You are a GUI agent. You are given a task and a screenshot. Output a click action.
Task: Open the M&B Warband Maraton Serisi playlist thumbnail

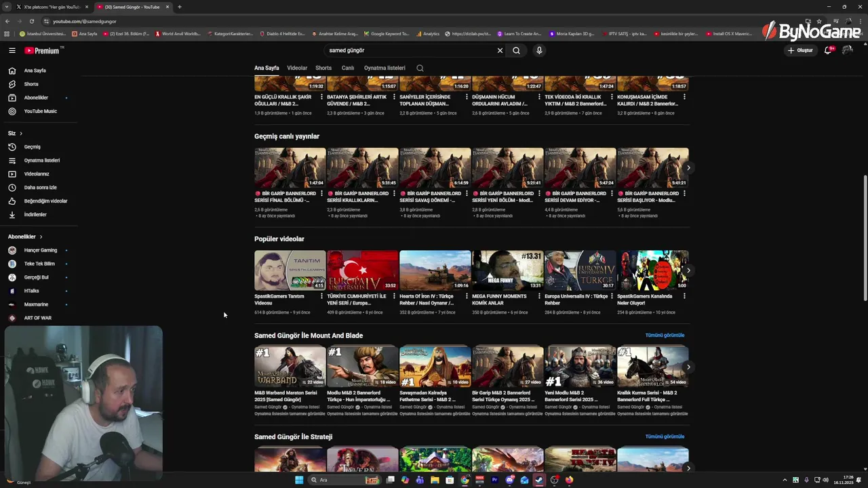coord(290,367)
